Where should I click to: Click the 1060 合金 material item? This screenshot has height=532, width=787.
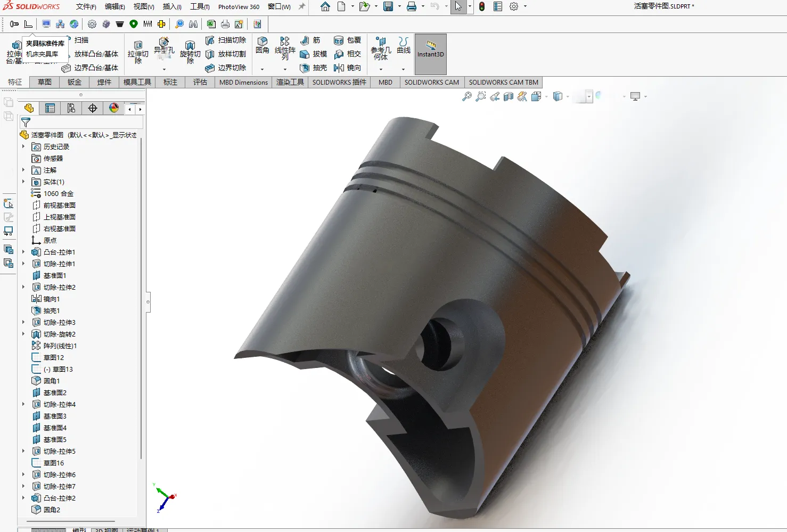(x=53, y=193)
